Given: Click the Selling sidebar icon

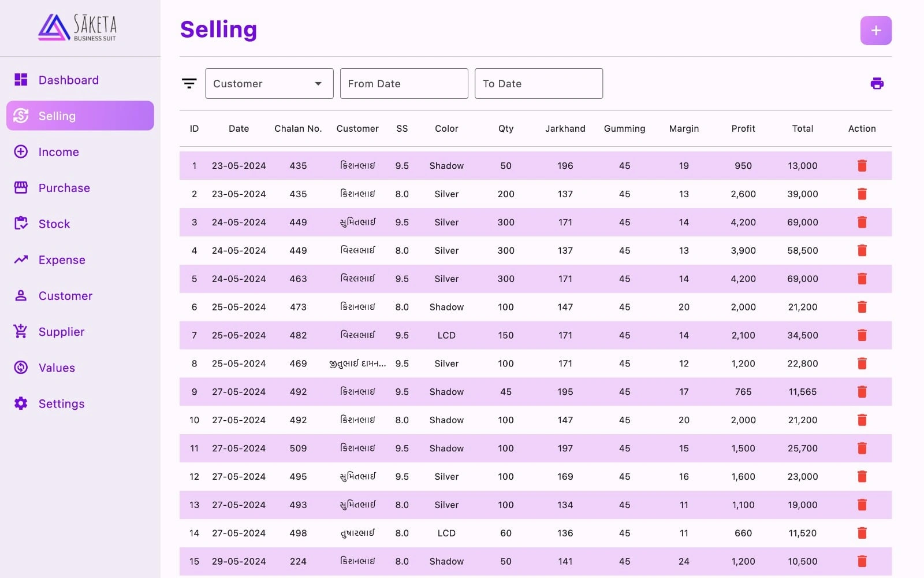Looking at the screenshot, I should pyautogui.click(x=21, y=116).
